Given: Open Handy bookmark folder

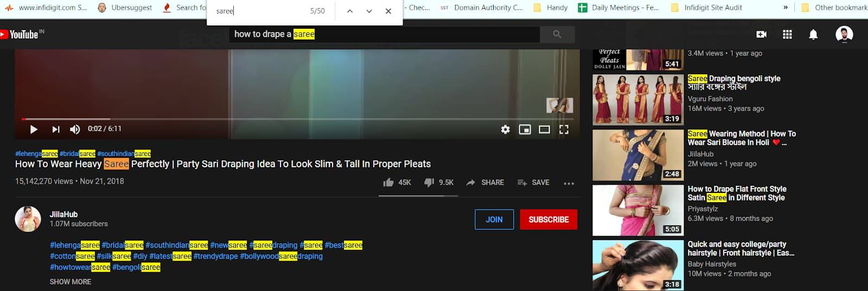Looking at the screenshot, I should point(551,8).
